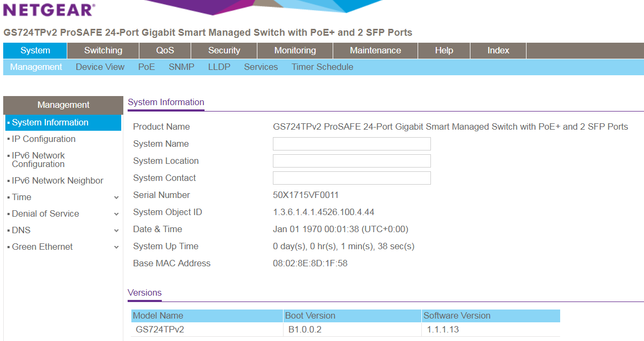Open IPv6 Network Configuration in the sidebar
Viewport: 644px width, 341px height.
tap(38, 160)
